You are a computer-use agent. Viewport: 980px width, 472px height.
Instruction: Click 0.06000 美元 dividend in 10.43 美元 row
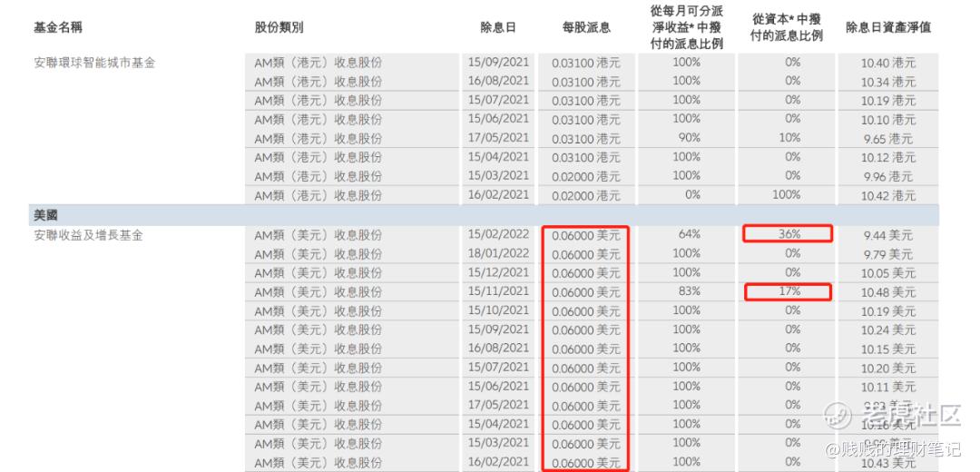point(586,462)
